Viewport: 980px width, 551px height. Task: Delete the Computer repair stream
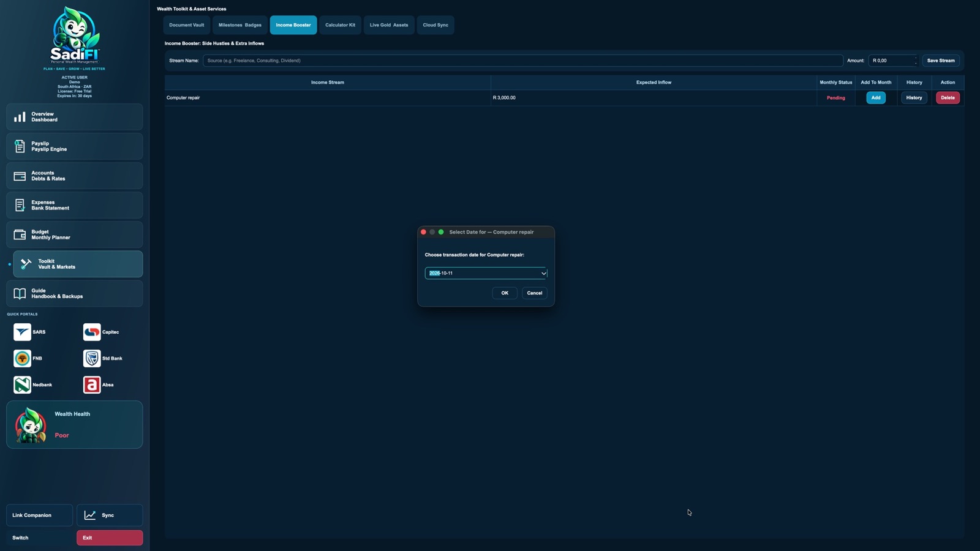tap(948, 97)
